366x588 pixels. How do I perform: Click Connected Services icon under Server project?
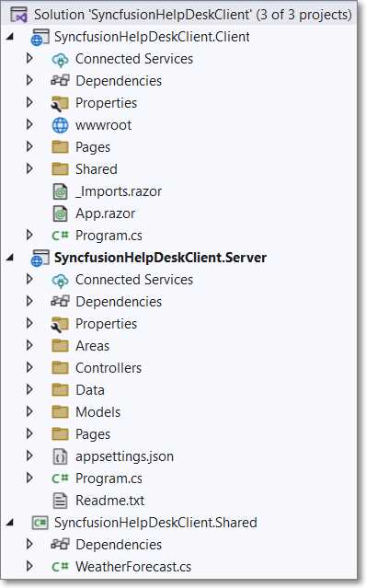tap(60, 280)
